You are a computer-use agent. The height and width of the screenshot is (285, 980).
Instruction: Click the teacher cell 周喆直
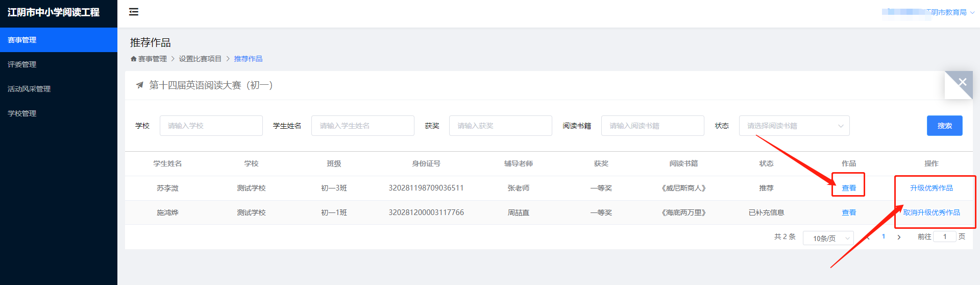[x=519, y=212]
